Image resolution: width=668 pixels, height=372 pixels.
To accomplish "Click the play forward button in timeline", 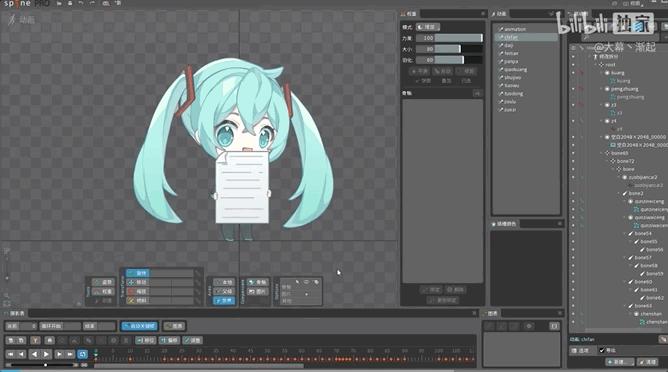I will click(46, 354).
